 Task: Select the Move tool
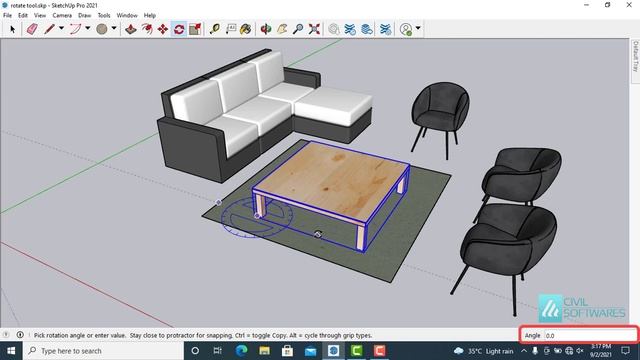[x=163, y=29]
